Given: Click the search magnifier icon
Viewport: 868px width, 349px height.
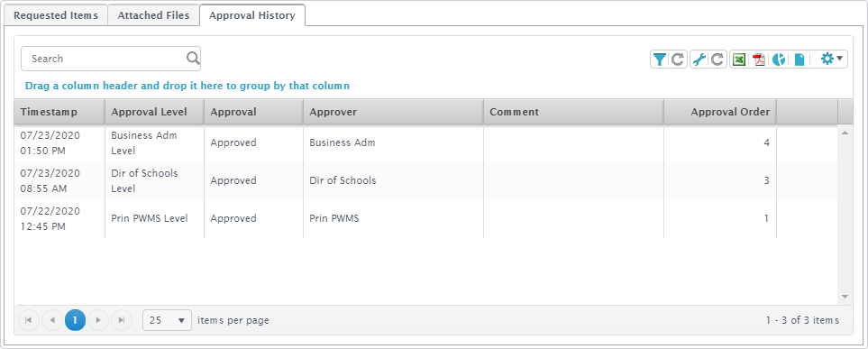Looking at the screenshot, I should pos(193,58).
